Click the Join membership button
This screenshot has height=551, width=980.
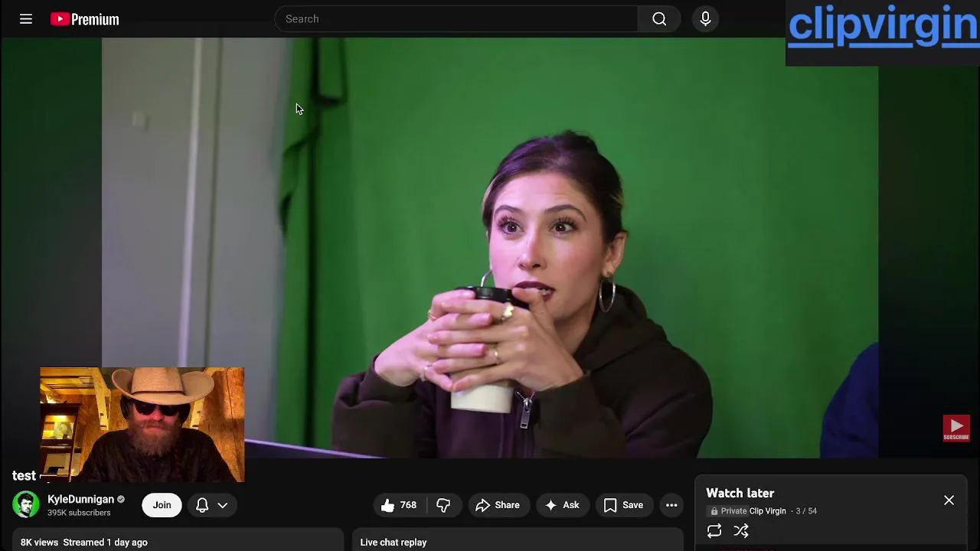coord(162,505)
